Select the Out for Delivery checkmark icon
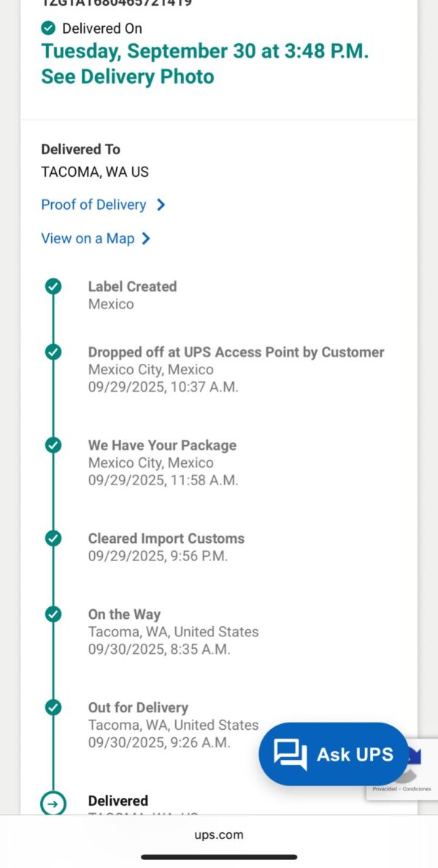This screenshot has width=438, height=868. [53, 708]
